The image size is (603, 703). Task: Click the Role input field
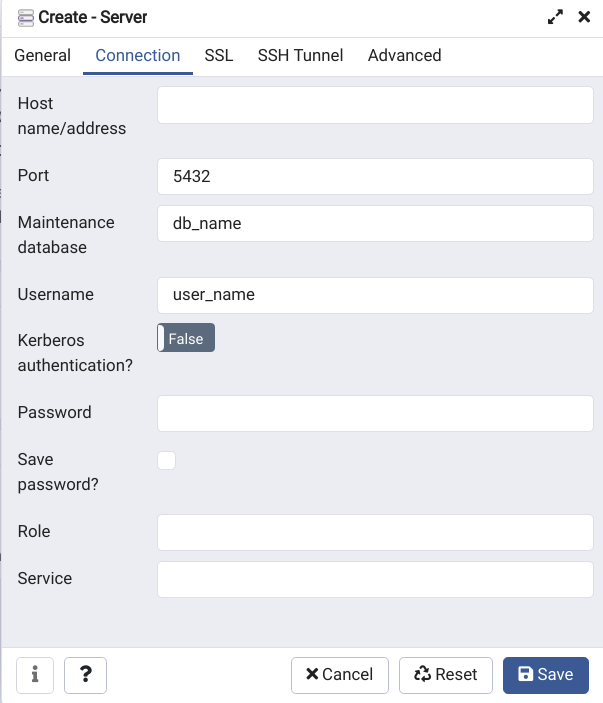(x=375, y=532)
